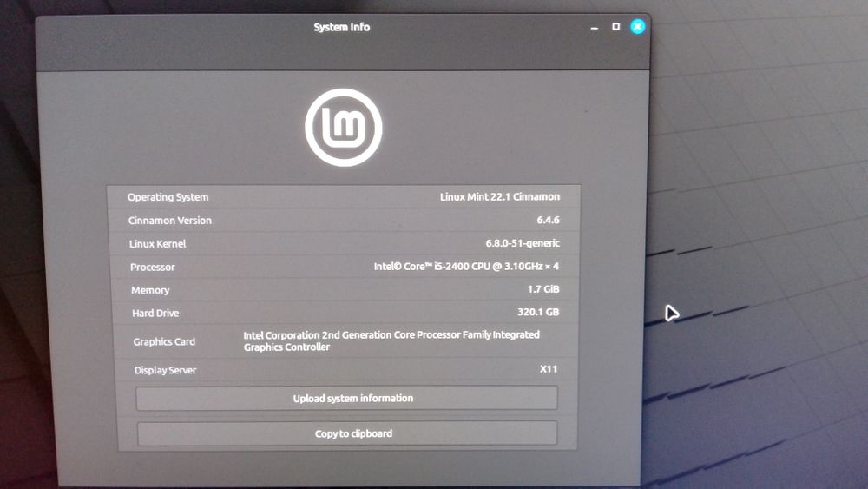Click the Memory label
The width and height of the screenshot is (868, 489).
150,290
